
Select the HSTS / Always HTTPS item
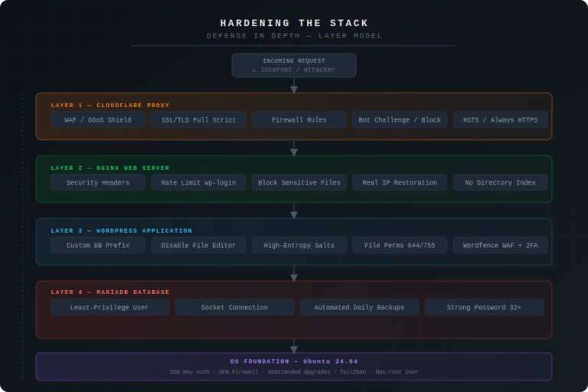click(x=500, y=120)
